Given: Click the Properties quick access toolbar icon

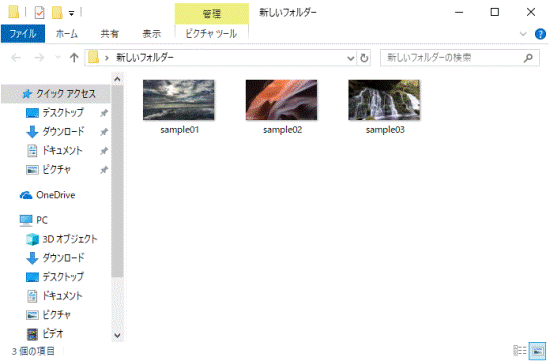Looking at the screenshot, I should 39,13.
